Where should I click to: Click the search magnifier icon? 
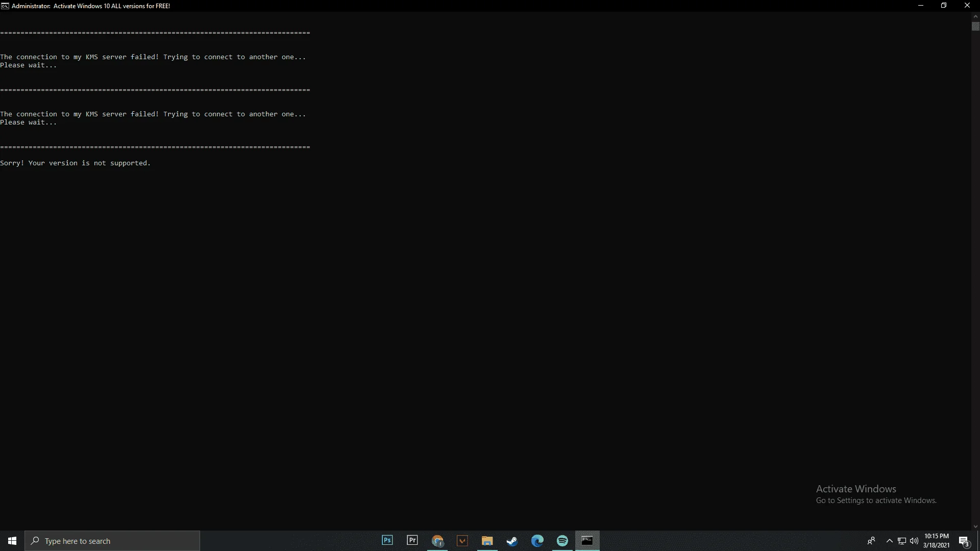(x=35, y=541)
